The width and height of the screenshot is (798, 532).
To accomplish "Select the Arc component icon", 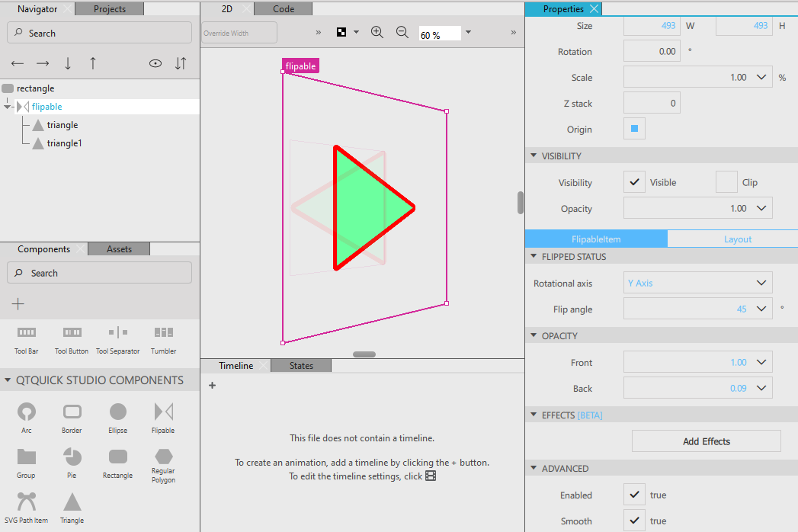I will pyautogui.click(x=27, y=412).
